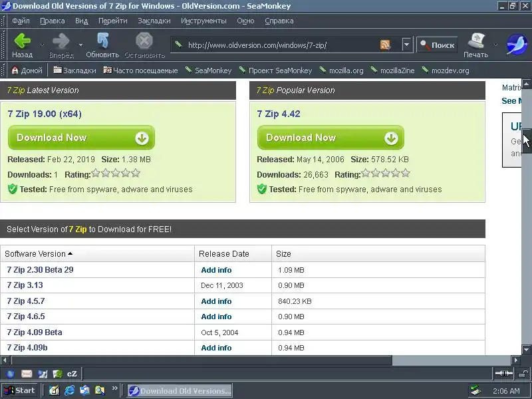Screen dimensions: 532x399
Task: Click green Tested shield under 7 Zip 19.00
Action: pos(13,189)
